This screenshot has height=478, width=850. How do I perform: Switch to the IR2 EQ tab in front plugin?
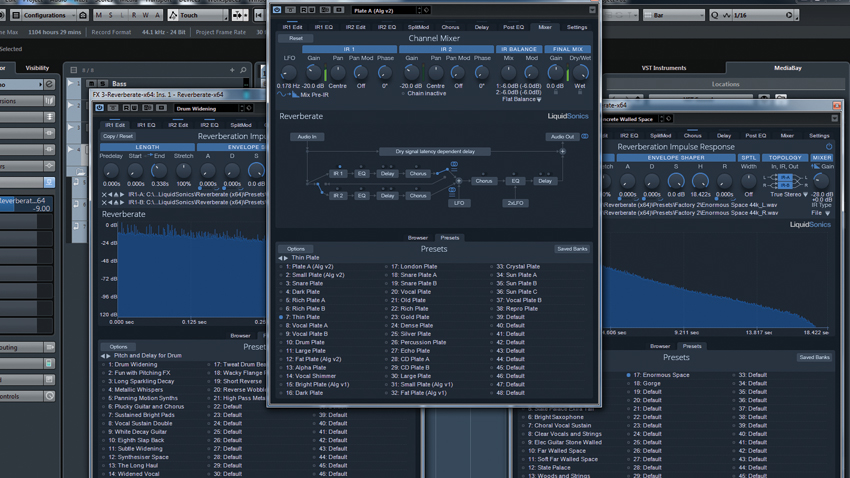387,27
